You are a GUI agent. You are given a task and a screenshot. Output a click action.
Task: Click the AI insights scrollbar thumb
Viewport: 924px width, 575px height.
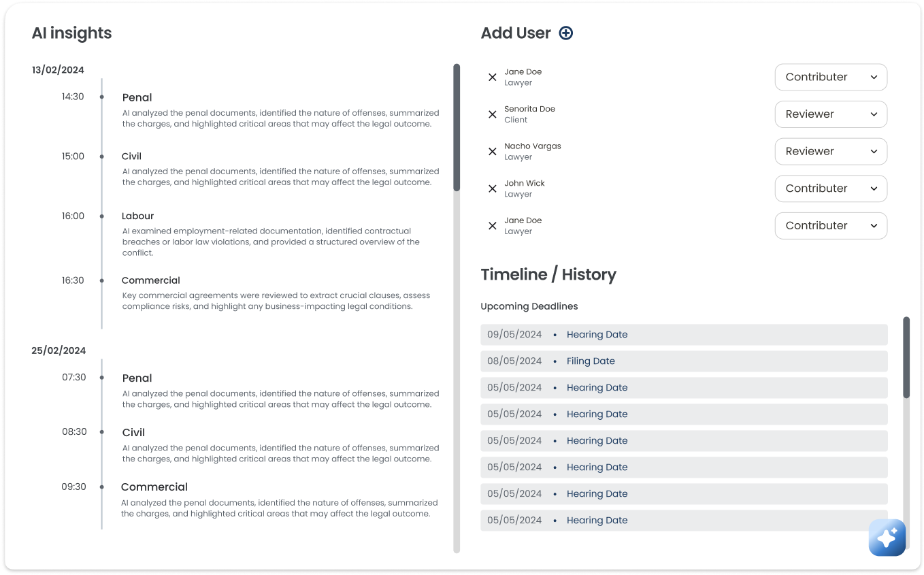(457, 127)
